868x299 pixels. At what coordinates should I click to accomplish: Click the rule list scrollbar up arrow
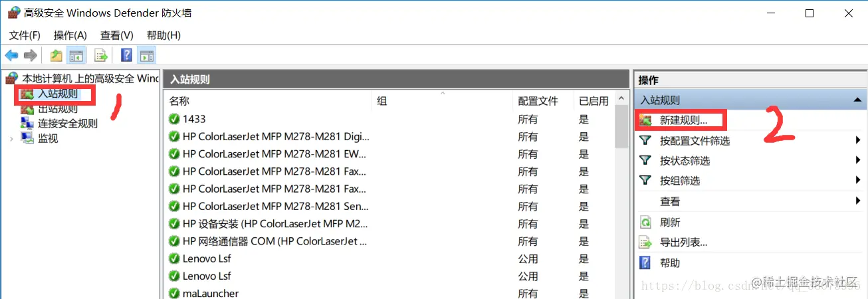(x=622, y=98)
